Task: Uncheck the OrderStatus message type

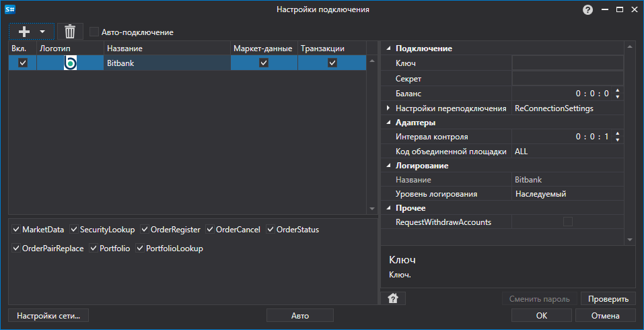Action: (x=271, y=229)
